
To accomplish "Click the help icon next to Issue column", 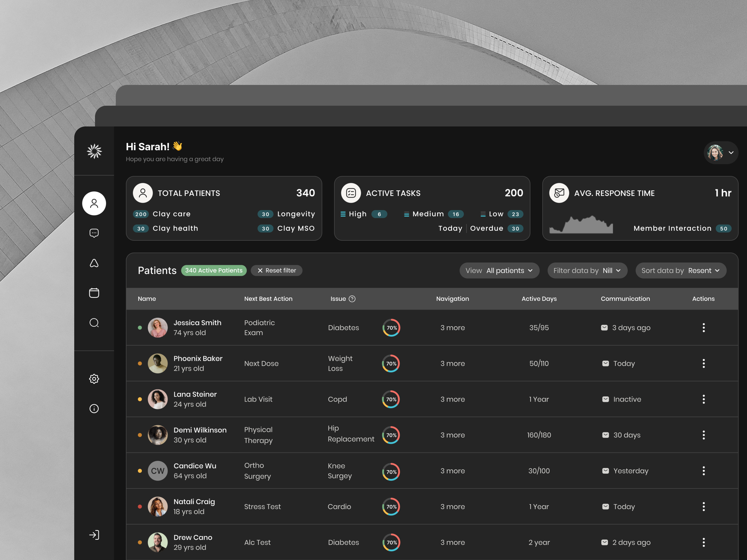I will coord(352,299).
